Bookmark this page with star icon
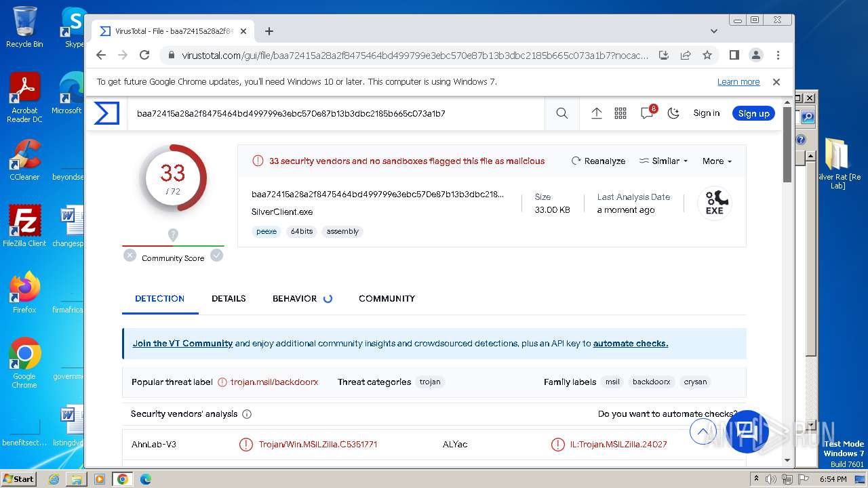This screenshot has height=488, width=868. point(707,55)
